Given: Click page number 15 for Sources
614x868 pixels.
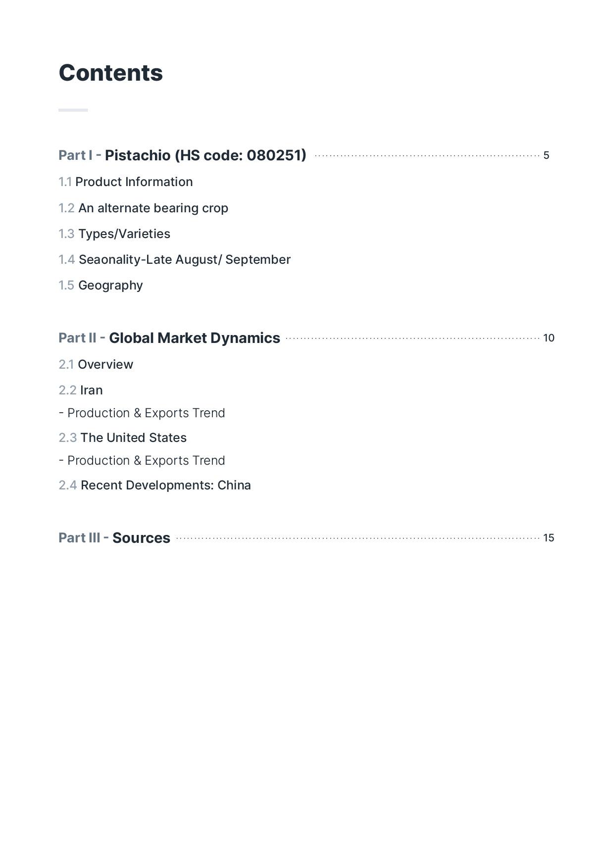Looking at the screenshot, I should pos(549,538).
